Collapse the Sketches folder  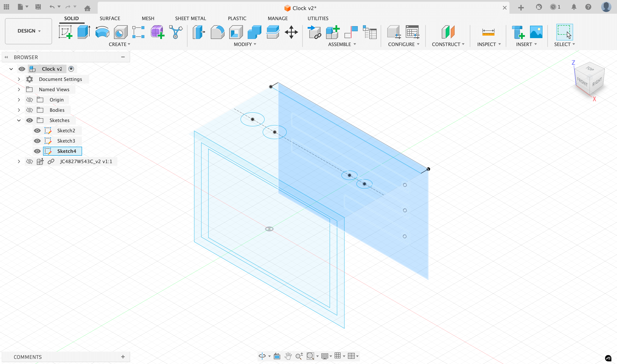coord(19,120)
